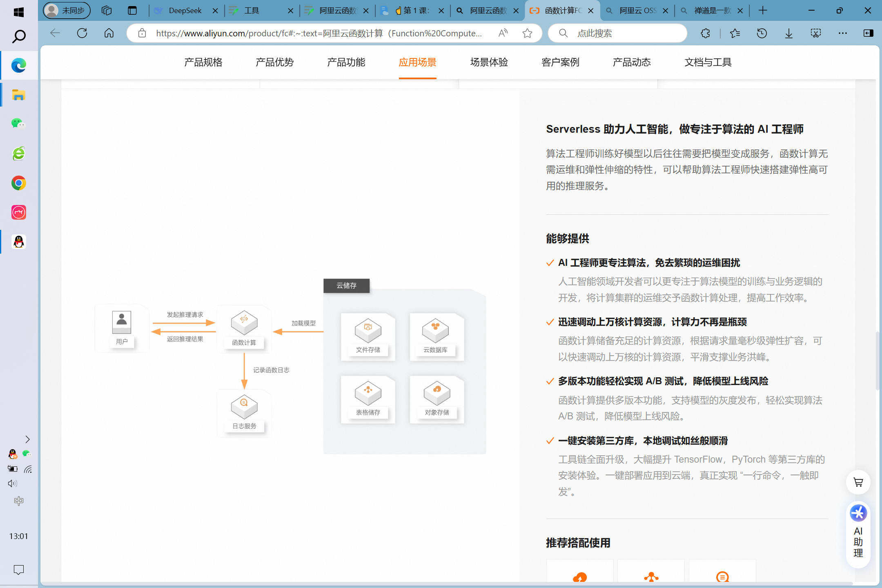Toggle the Edge sidebar panel icon
882x588 pixels.
point(869,33)
